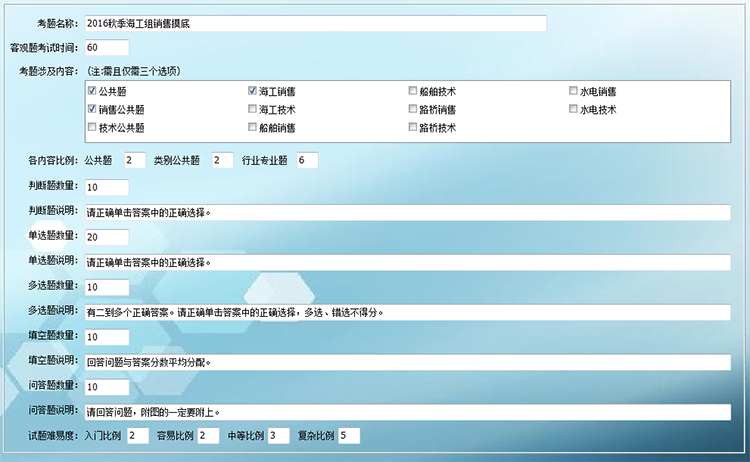Image resolution: width=750 pixels, height=462 pixels.
Task: Tick the 技术公共题 checkbox
Action: (x=92, y=128)
